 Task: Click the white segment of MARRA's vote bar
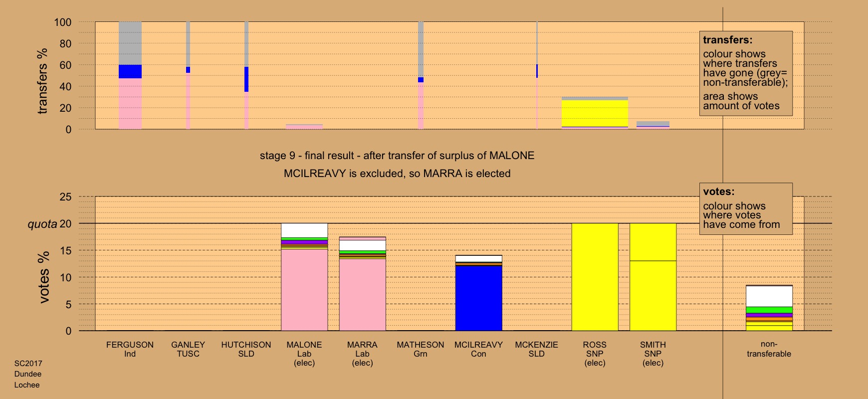pos(362,245)
